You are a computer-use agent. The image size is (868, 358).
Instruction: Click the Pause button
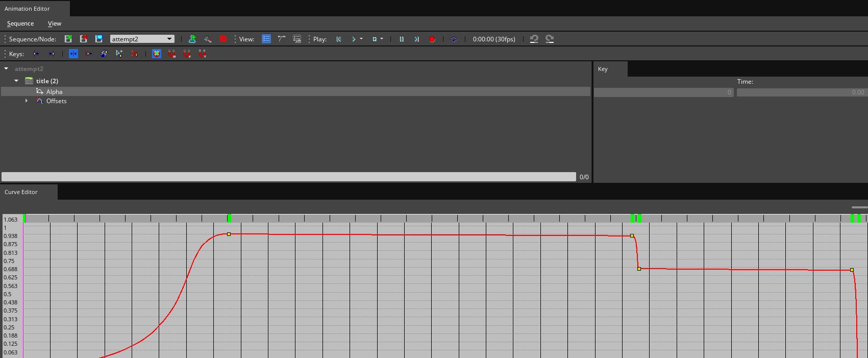402,39
